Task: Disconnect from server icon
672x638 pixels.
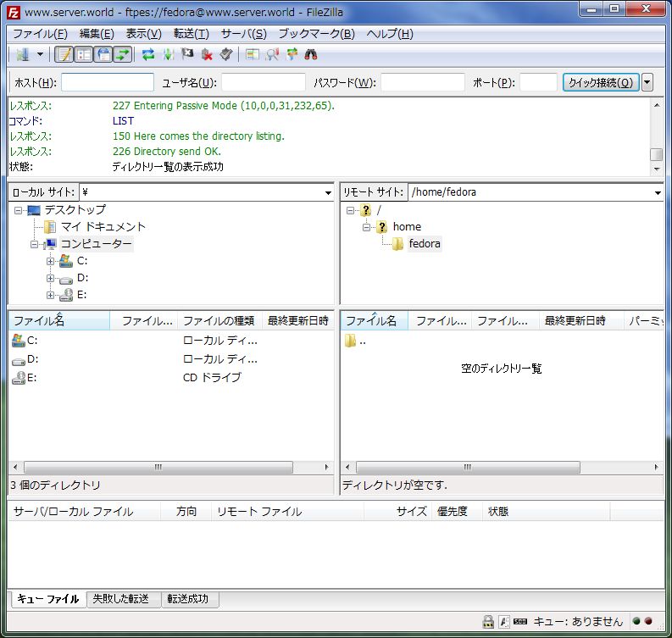Action: 207,54
